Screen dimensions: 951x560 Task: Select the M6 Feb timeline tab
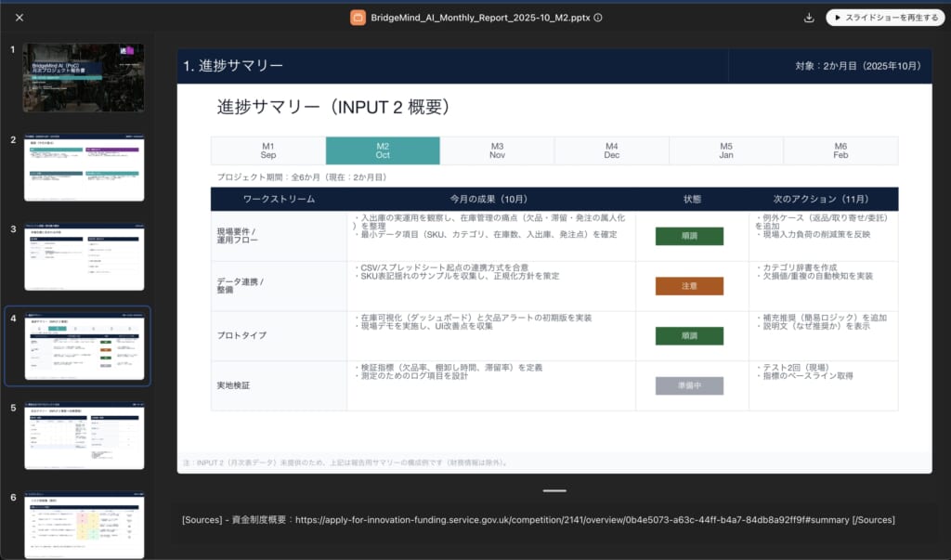[840, 150]
